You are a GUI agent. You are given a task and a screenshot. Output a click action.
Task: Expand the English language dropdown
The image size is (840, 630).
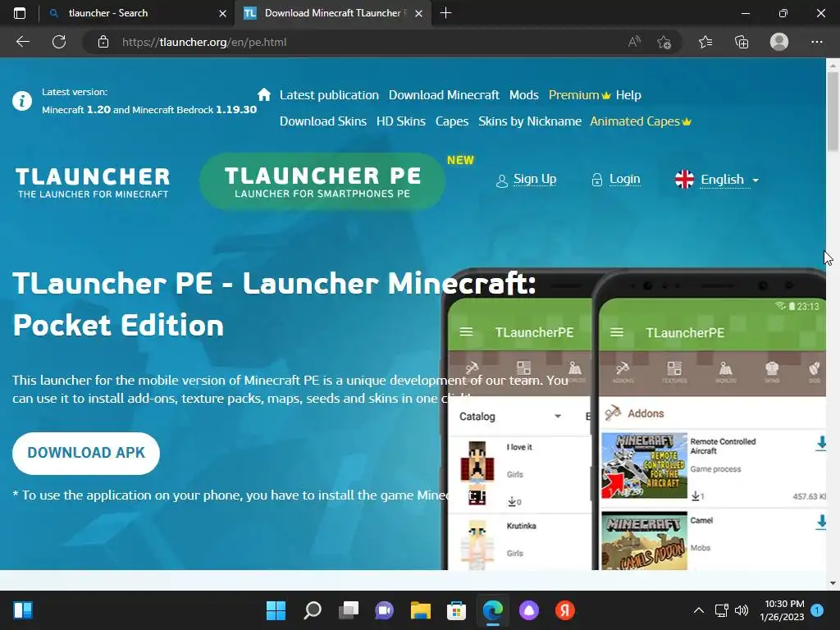[x=717, y=180]
